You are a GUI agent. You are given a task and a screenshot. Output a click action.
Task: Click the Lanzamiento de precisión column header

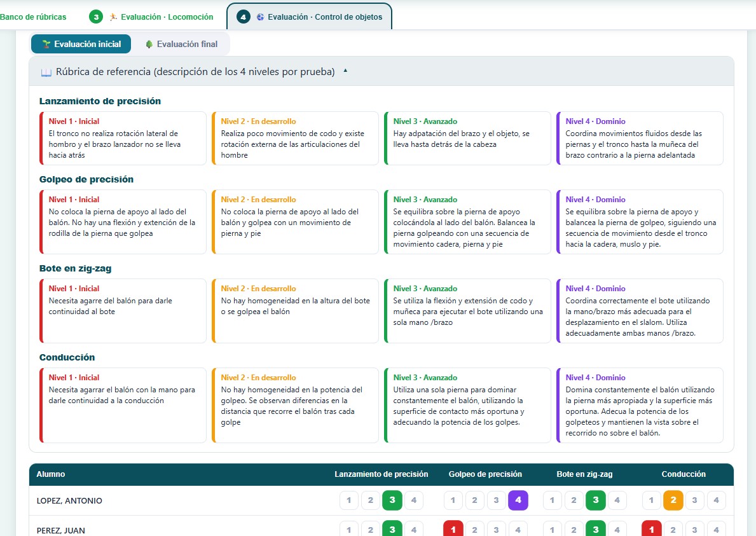click(x=381, y=474)
